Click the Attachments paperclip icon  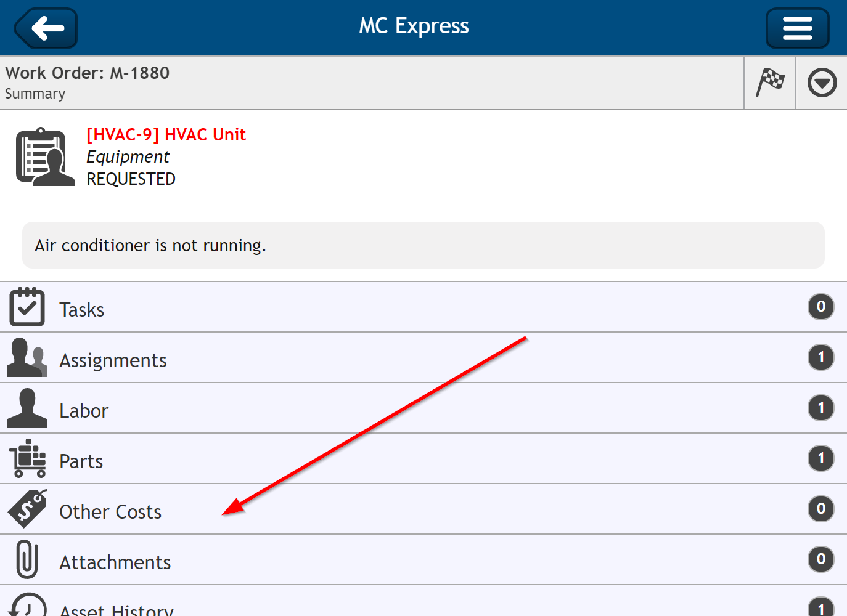[x=25, y=559]
